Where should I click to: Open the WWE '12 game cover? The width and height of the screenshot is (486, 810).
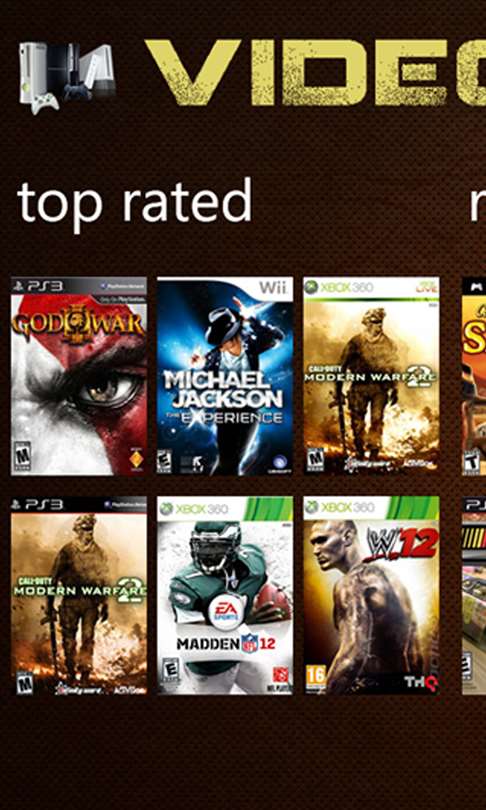[x=371, y=596]
